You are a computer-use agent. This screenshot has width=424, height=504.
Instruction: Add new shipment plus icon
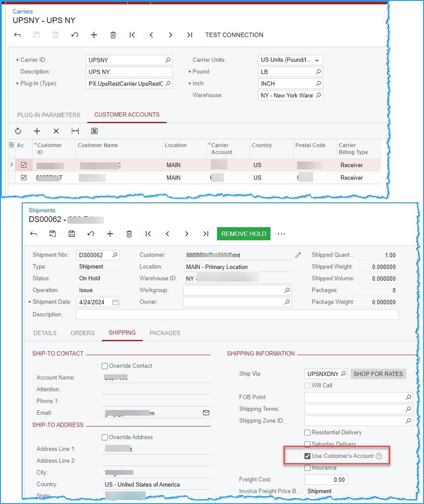[110, 234]
